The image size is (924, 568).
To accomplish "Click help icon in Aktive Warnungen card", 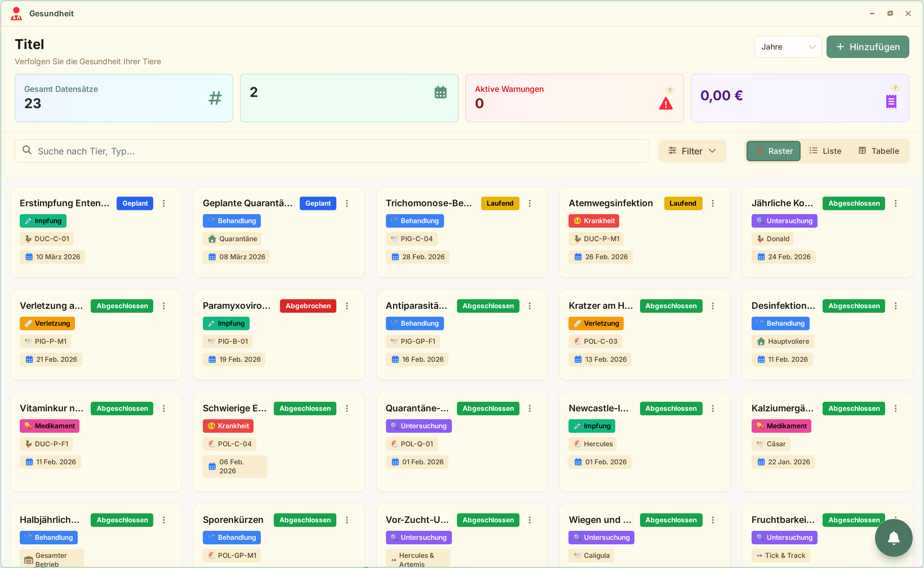I will (669, 90).
